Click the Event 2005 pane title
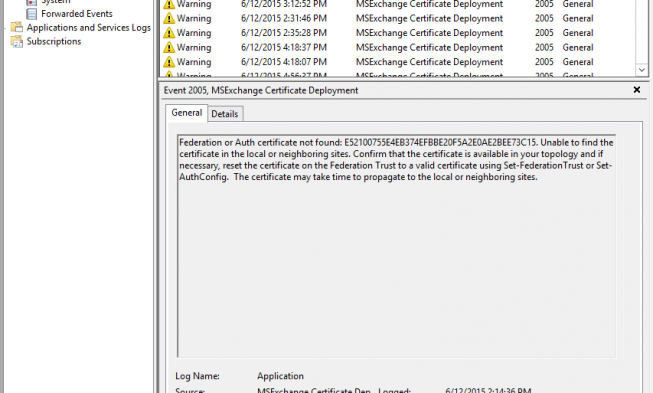Image resolution: width=653 pixels, height=393 pixels. point(261,90)
